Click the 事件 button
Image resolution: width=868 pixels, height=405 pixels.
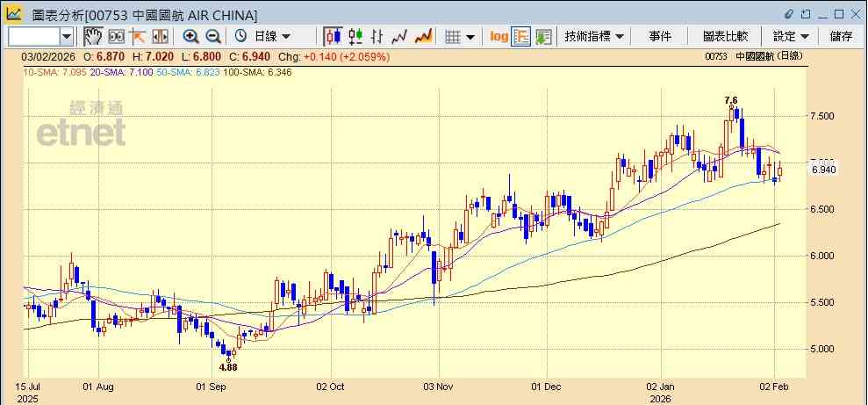click(660, 37)
